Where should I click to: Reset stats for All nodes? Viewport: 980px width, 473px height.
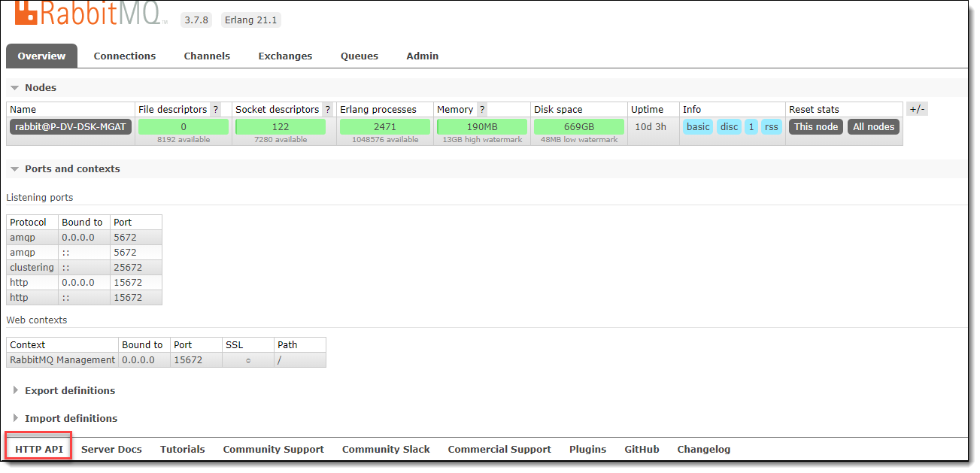[x=873, y=127]
